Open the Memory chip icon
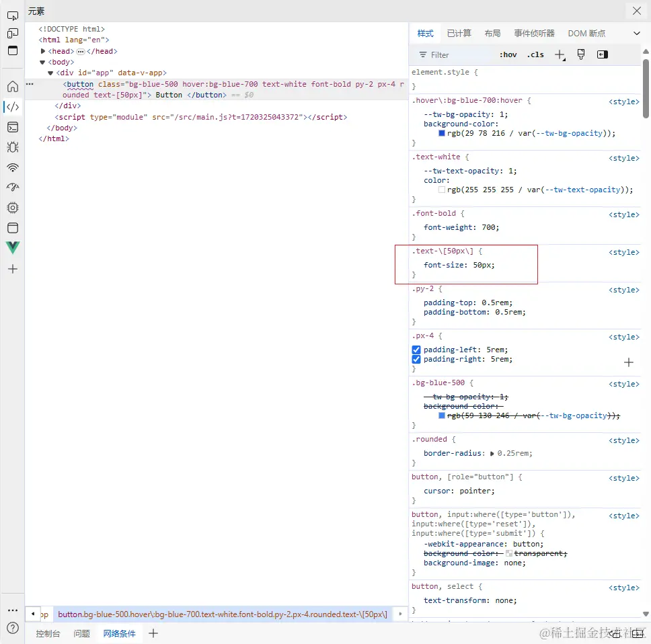 pyautogui.click(x=13, y=208)
